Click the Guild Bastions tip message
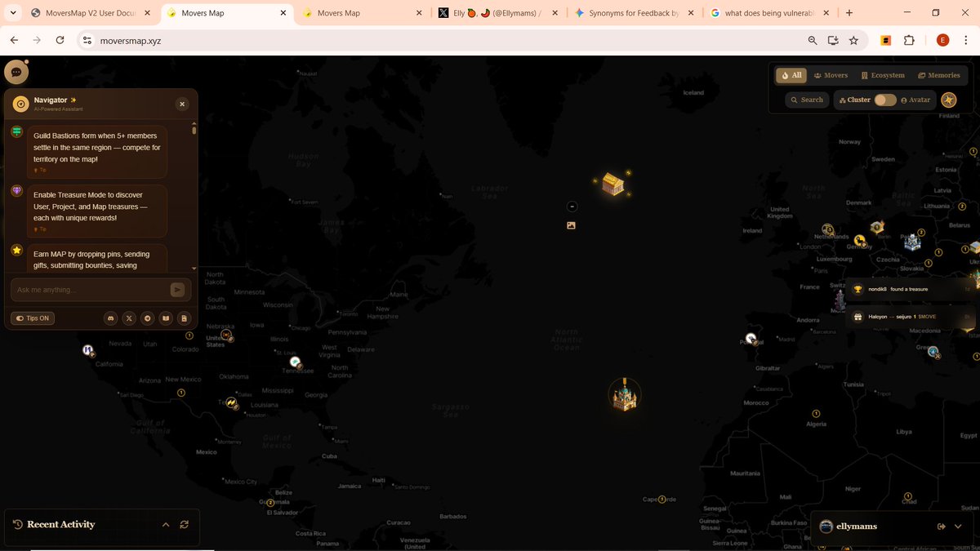Viewport: 980px width, 551px height. tap(97, 152)
